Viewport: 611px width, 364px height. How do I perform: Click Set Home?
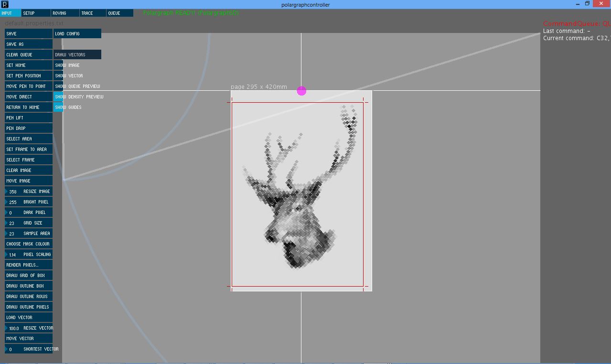[29, 65]
